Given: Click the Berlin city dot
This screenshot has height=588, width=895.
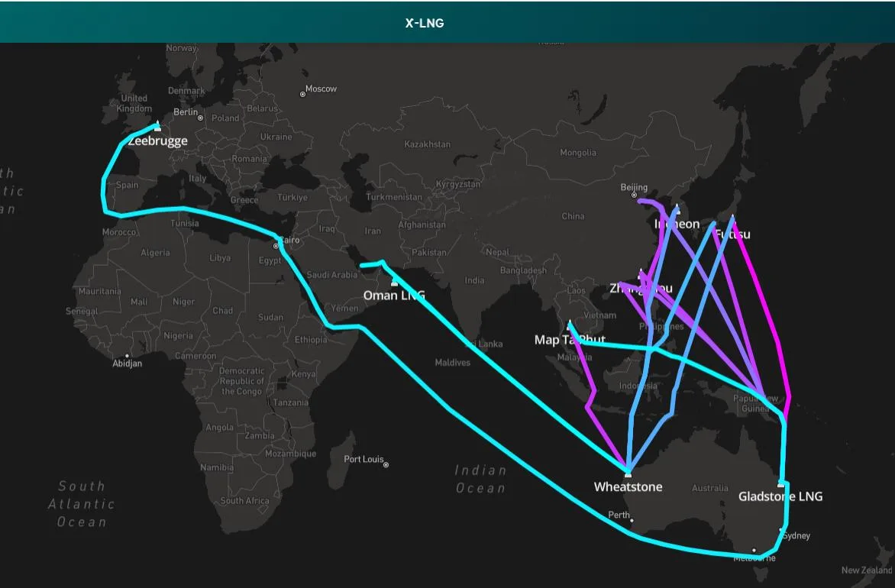Looking at the screenshot, I should [200, 118].
